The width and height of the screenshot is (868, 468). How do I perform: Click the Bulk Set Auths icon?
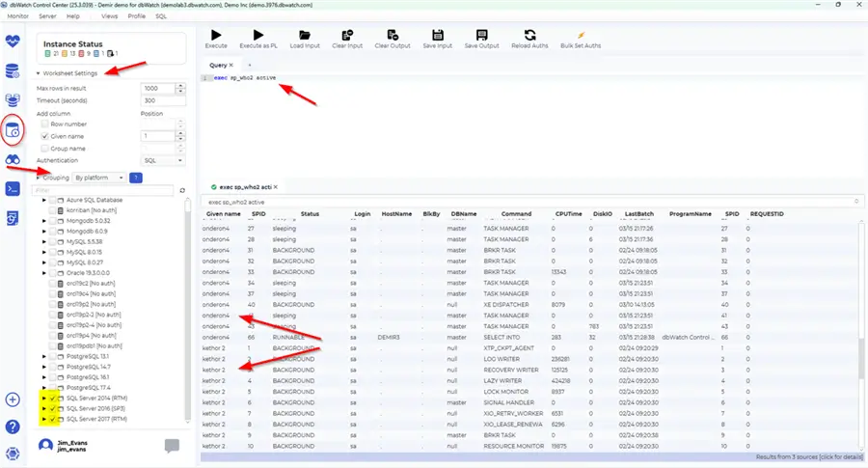point(581,36)
